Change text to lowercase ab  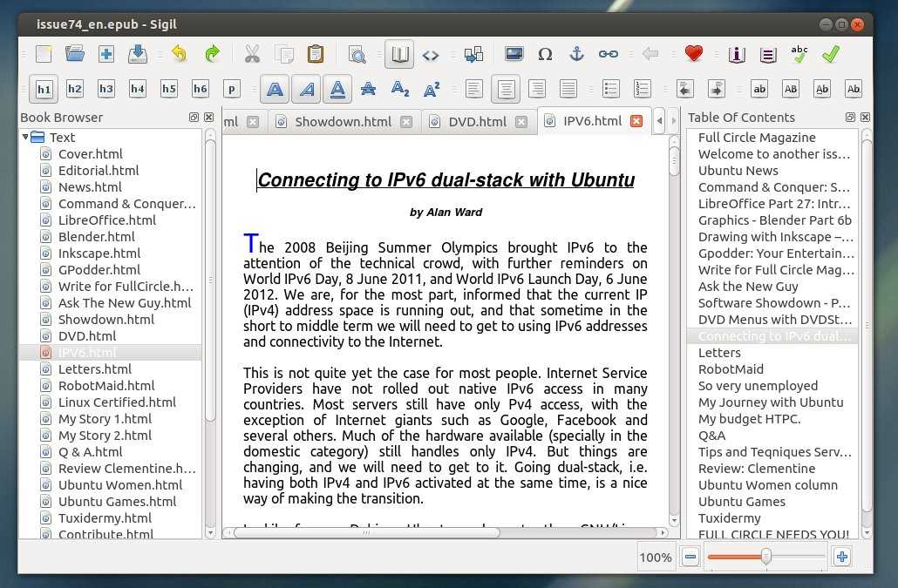coord(759,89)
